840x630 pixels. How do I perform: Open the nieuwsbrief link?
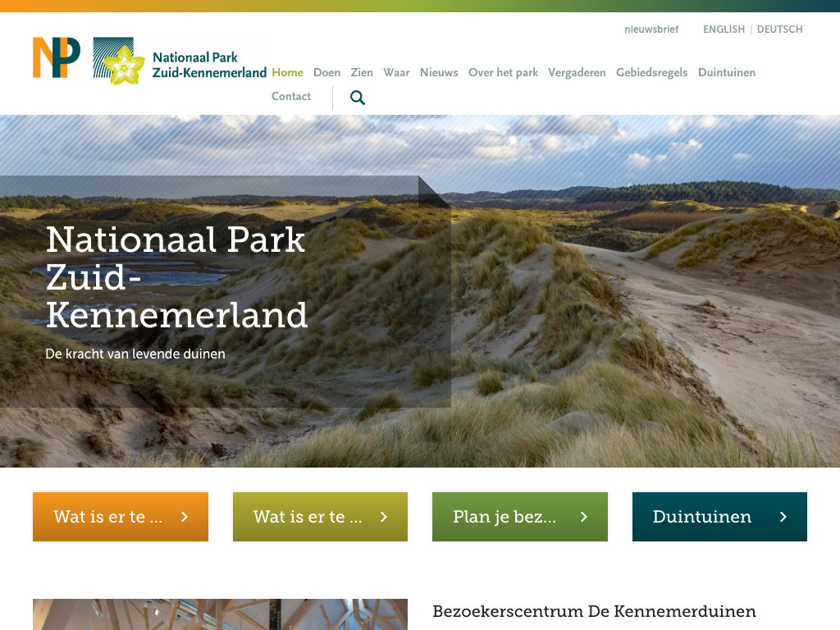point(651,30)
